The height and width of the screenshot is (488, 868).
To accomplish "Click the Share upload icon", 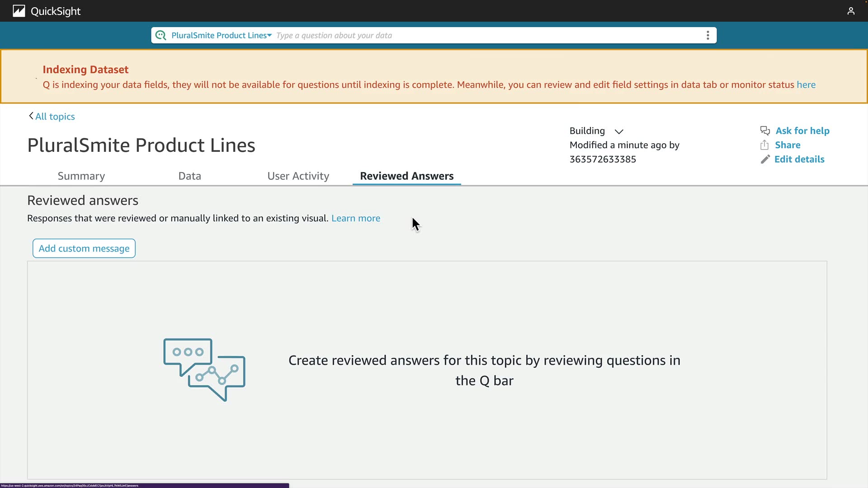I will pos(764,145).
